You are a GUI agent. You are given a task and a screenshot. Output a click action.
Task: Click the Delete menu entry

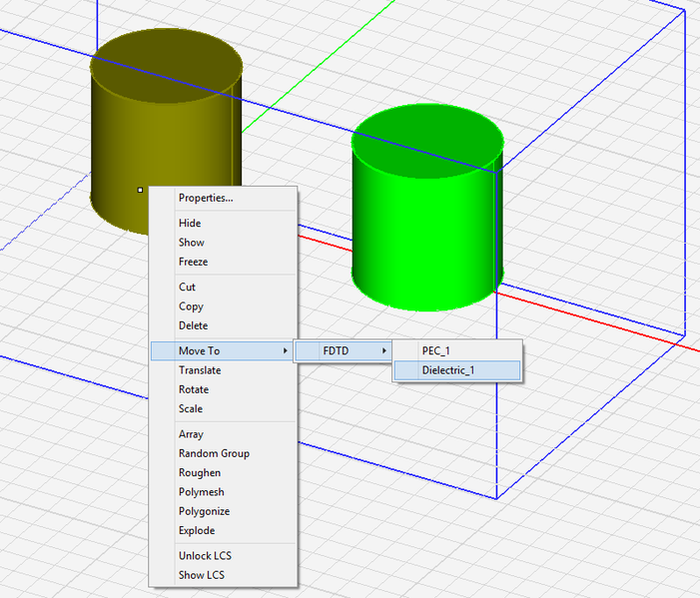click(x=193, y=325)
